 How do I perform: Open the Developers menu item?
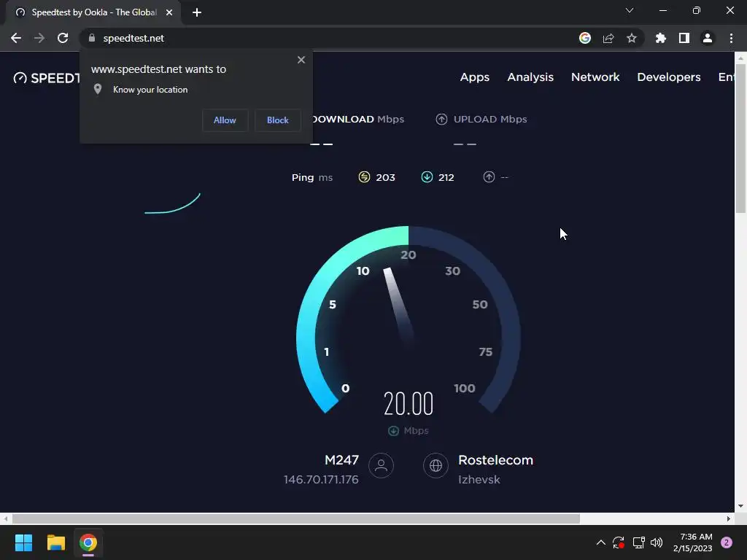tap(669, 77)
